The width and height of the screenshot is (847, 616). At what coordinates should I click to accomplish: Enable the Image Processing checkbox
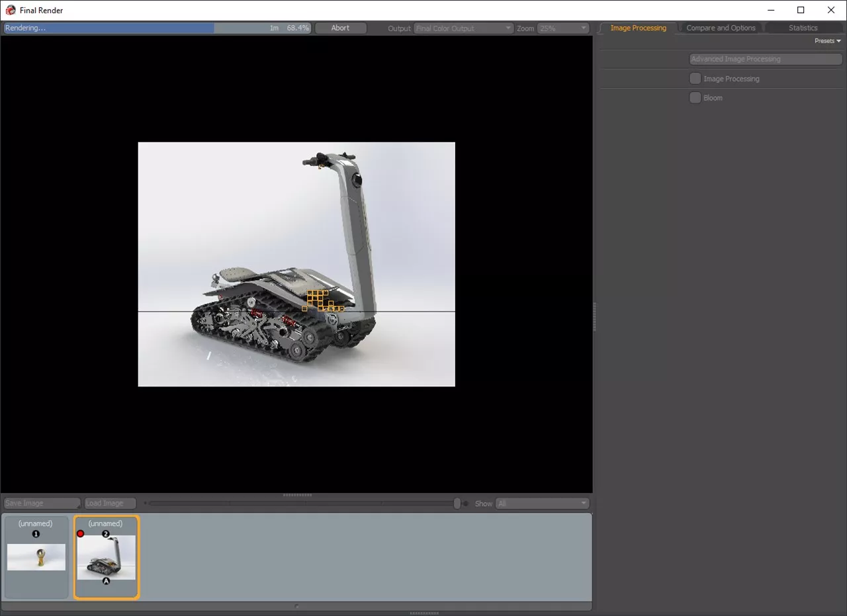point(695,78)
